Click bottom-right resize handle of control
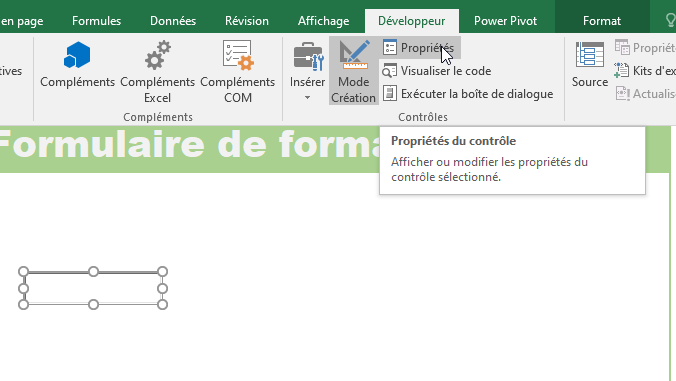Screen dimensions: 676x381 pyautogui.click(x=163, y=305)
